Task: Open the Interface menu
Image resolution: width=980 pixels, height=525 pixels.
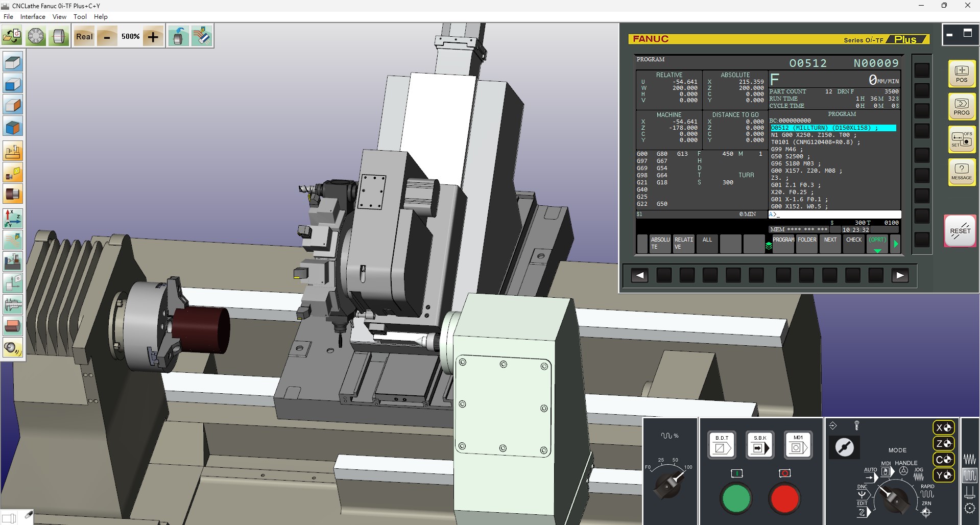Action: click(33, 16)
